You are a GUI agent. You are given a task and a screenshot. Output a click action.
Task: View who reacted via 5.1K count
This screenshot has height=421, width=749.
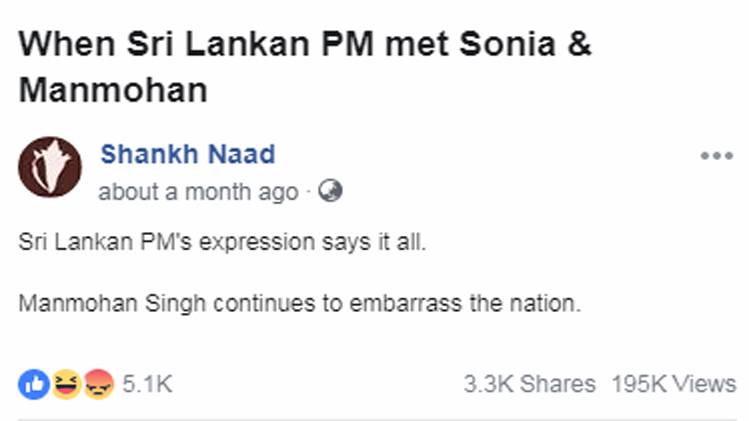147,384
